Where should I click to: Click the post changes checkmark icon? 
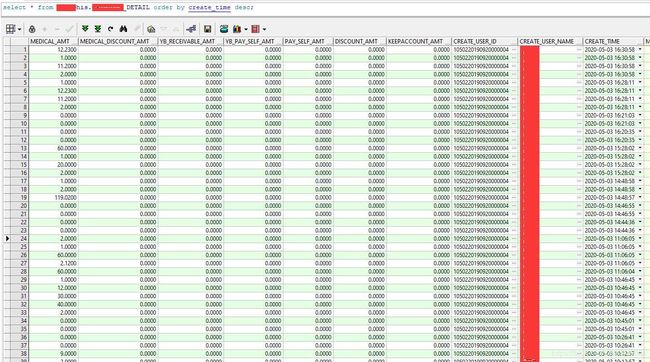69,29
